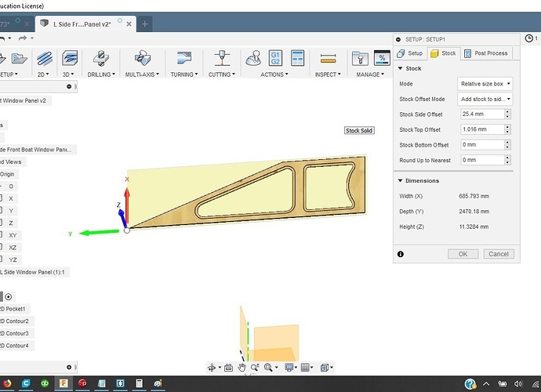Toggle visibility of the YZ plane

(1, 260)
